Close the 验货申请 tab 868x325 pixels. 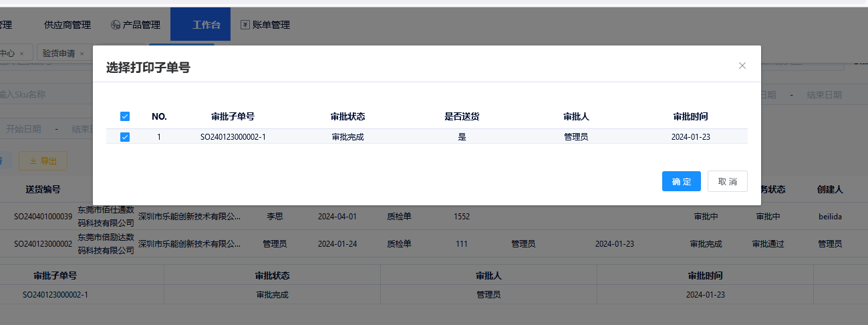82,53
